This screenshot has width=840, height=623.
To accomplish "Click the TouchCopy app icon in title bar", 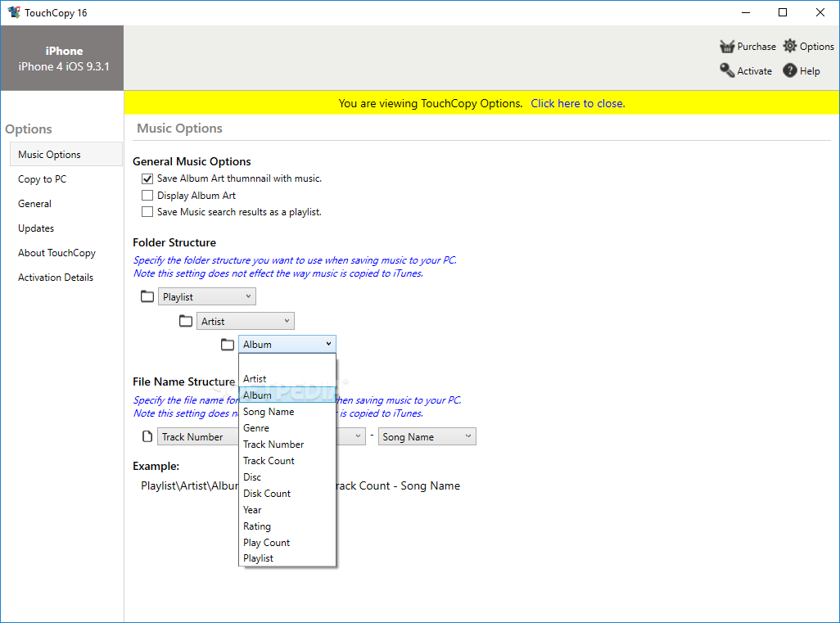I will click(x=14, y=12).
